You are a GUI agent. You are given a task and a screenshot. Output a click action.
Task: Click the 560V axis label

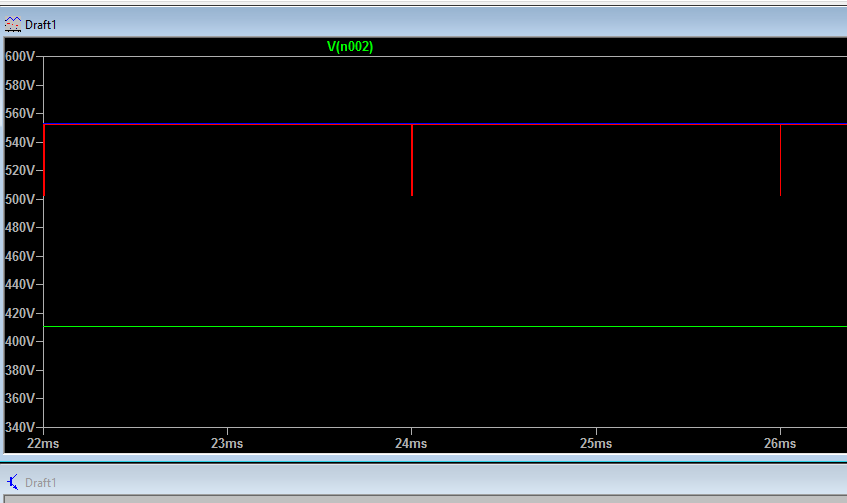click(x=20, y=113)
